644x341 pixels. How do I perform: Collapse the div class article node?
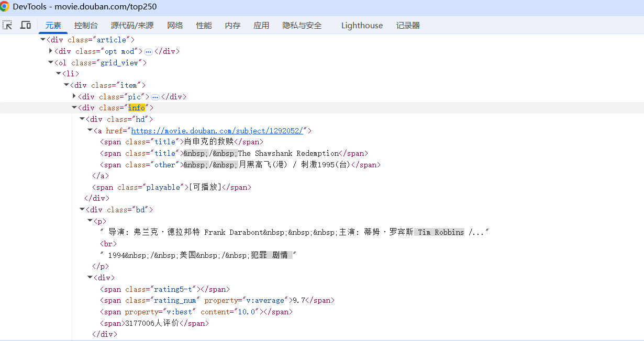[x=43, y=39]
